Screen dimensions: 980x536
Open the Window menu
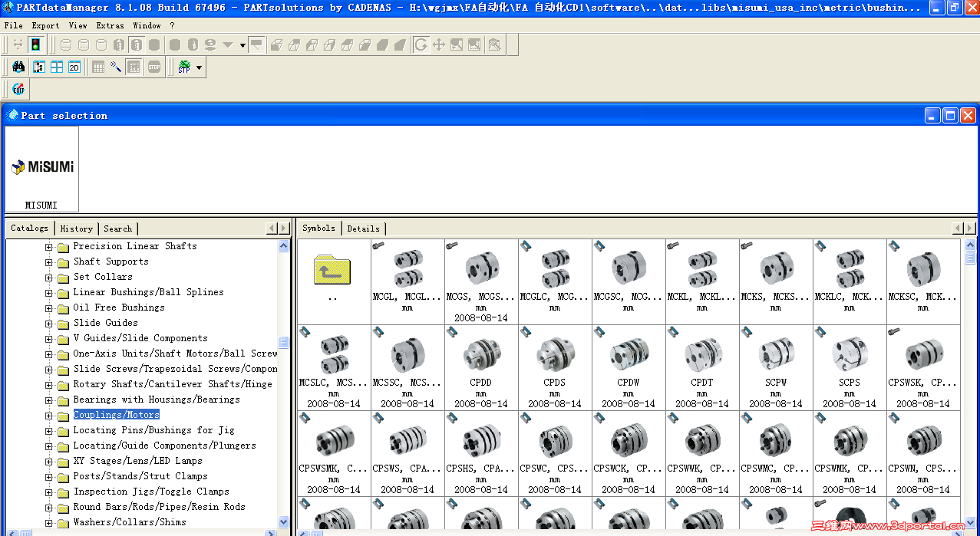[147, 25]
